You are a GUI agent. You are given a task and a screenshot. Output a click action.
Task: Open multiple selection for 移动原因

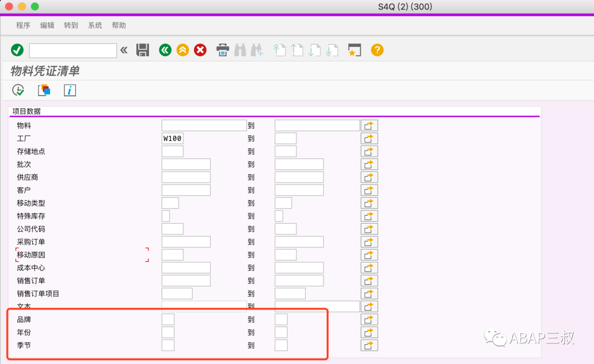pos(369,255)
